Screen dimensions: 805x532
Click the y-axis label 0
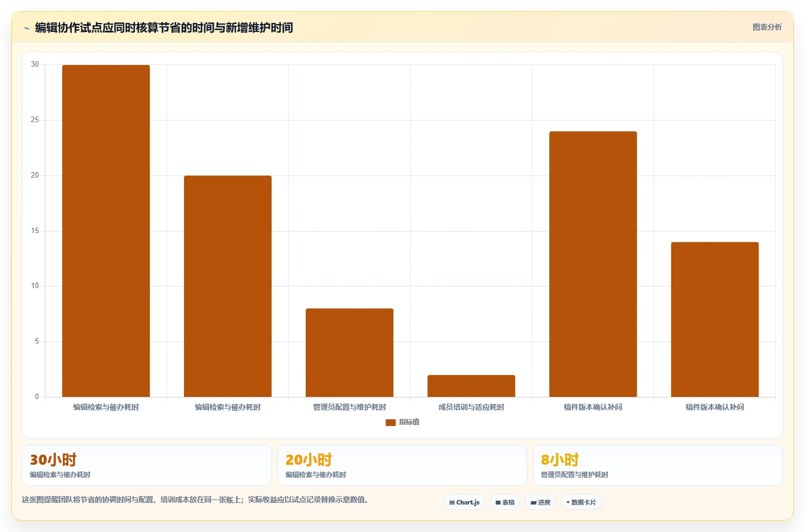(37, 397)
